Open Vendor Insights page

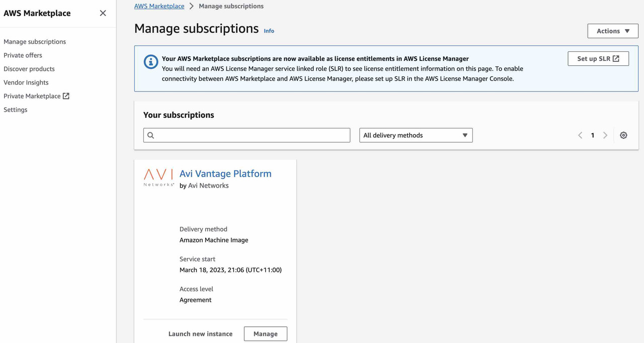coord(26,82)
